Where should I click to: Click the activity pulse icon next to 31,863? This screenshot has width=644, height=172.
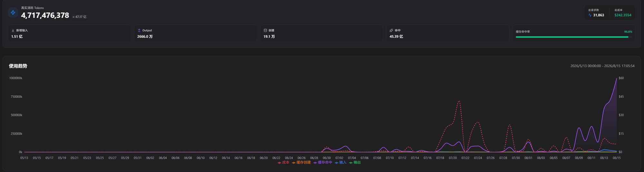pyautogui.click(x=590, y=15)
